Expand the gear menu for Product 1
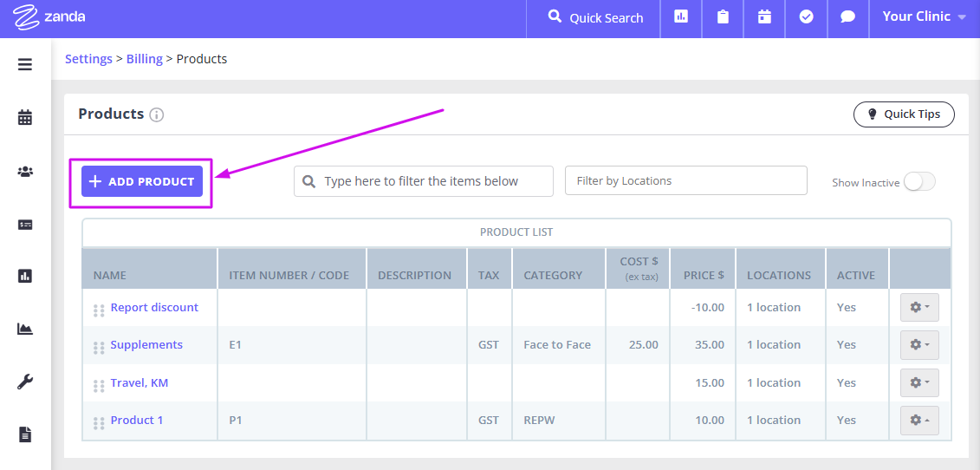 [x=918, y=421]
